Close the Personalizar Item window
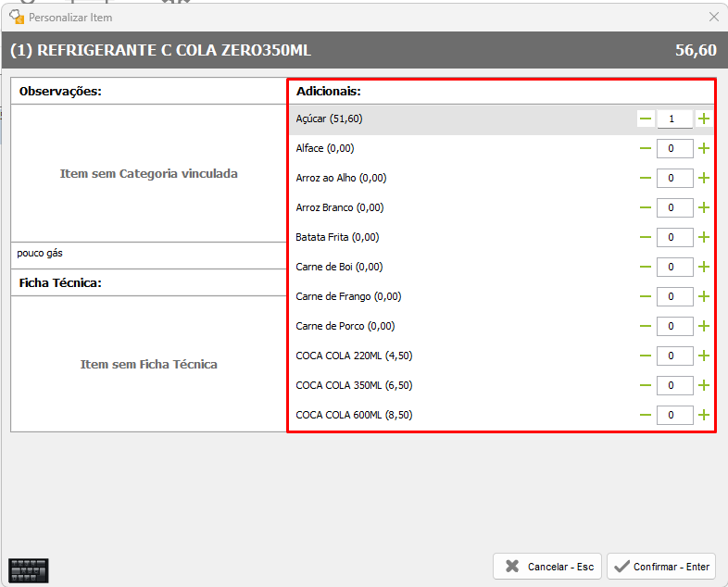Viewport: 728px width, 587px height. click(x=713, y=17)
